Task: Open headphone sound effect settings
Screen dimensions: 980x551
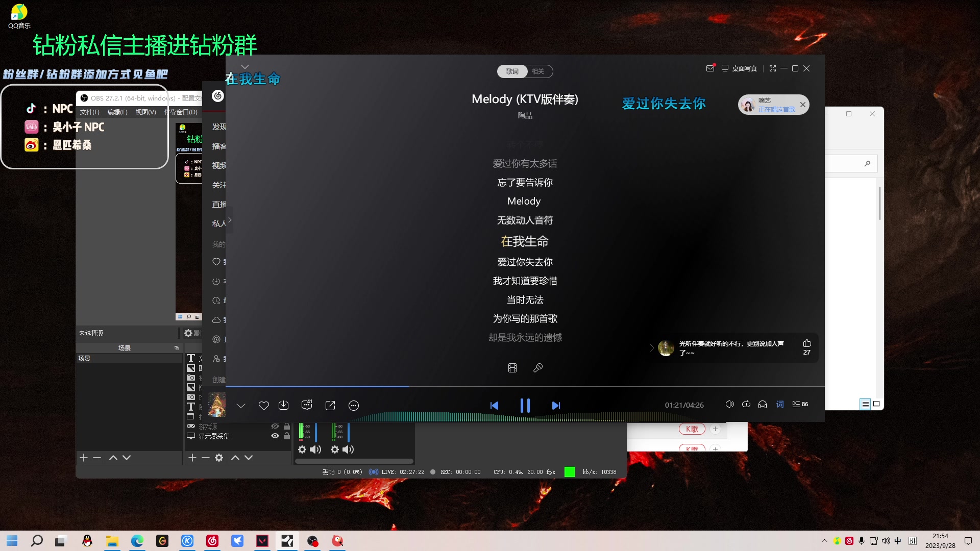Action: pos(762,404)
